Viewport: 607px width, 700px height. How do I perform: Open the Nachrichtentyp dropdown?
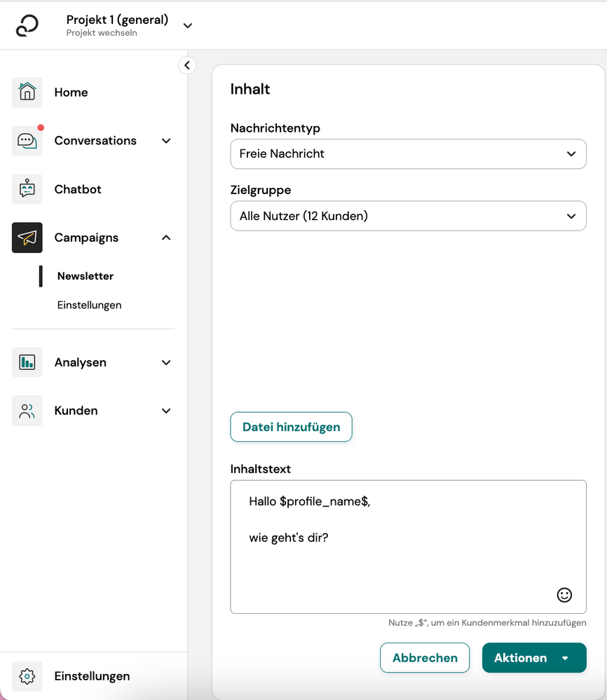[408, 154]
